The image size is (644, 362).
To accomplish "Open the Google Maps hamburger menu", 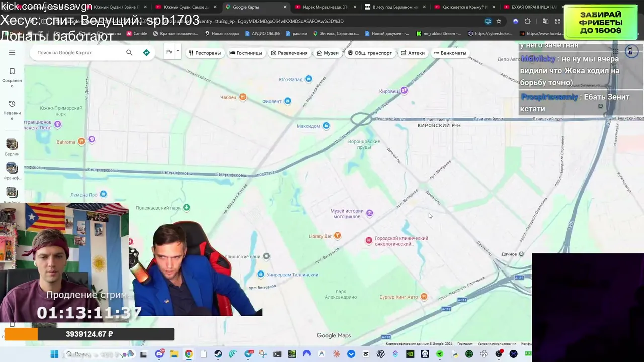I will [12, 53].
